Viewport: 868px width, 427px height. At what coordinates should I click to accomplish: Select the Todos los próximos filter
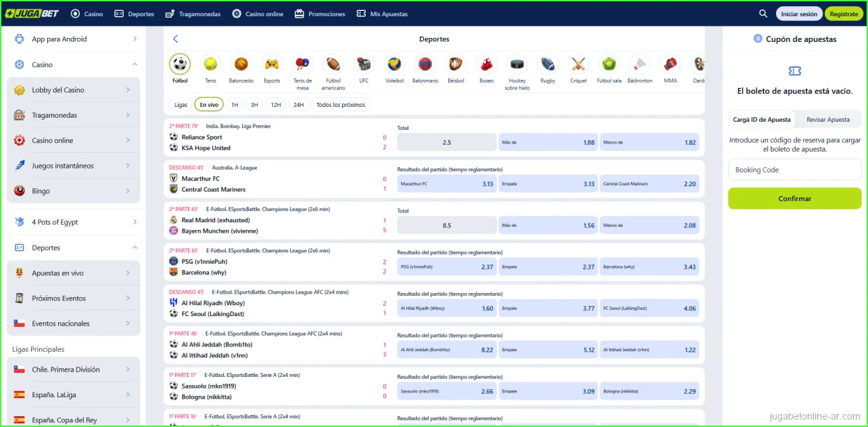[x=341, y=105]
